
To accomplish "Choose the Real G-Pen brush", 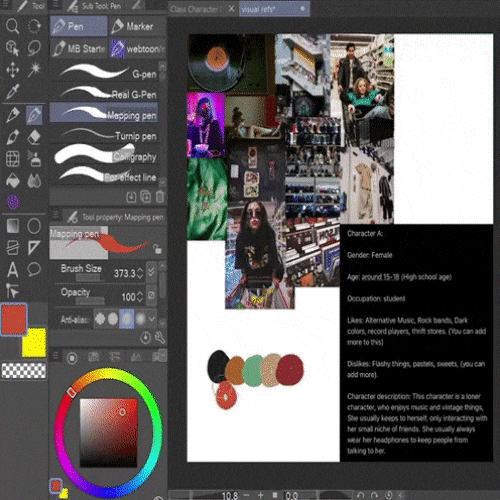I will [104, 93].
